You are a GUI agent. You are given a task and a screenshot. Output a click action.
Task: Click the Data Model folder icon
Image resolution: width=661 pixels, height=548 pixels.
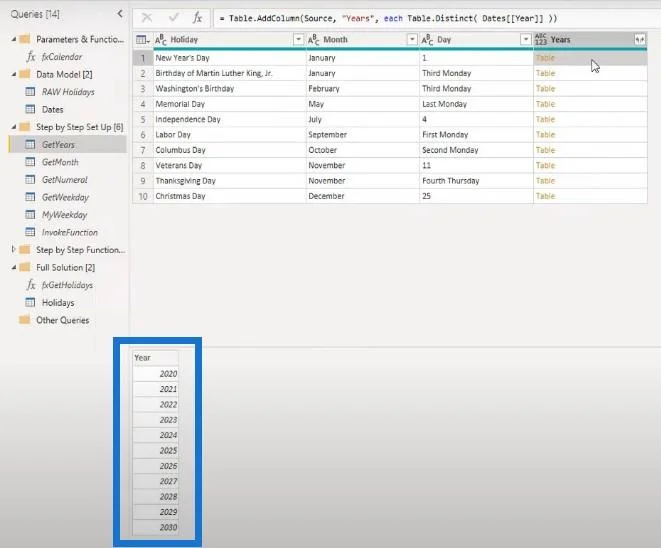(x=25, y=74)
